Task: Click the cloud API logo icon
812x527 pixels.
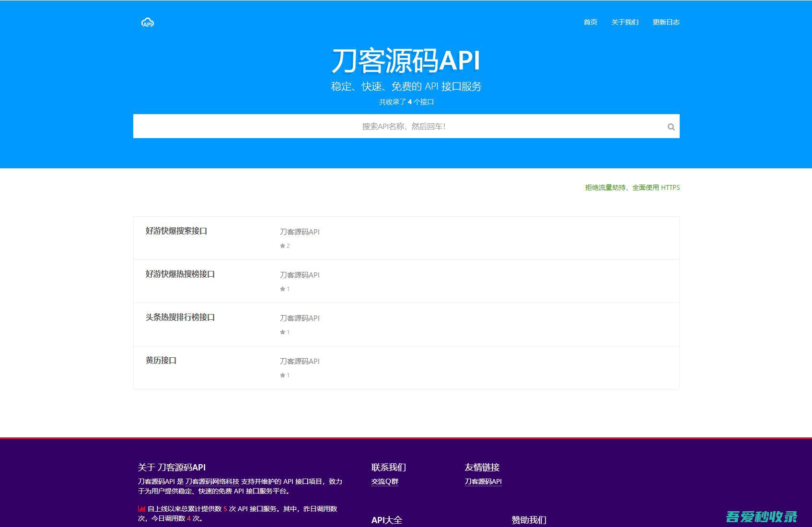Action: click(148, 23)
